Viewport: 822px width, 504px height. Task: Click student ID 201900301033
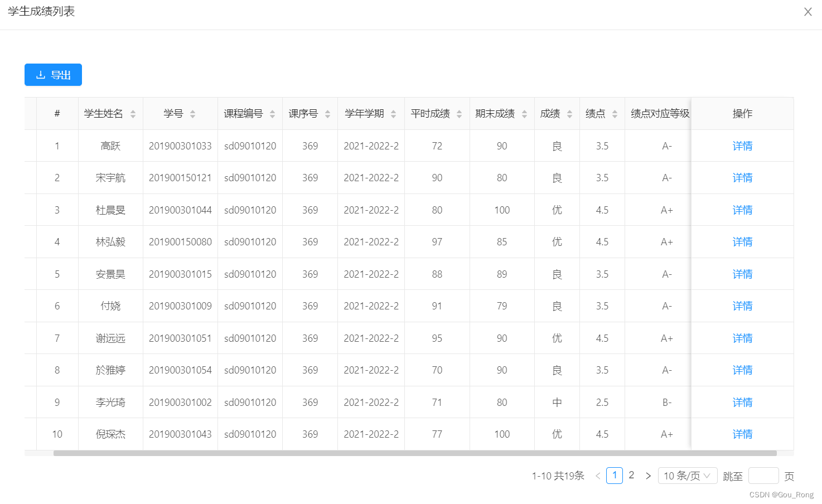[x=180, y=146]
